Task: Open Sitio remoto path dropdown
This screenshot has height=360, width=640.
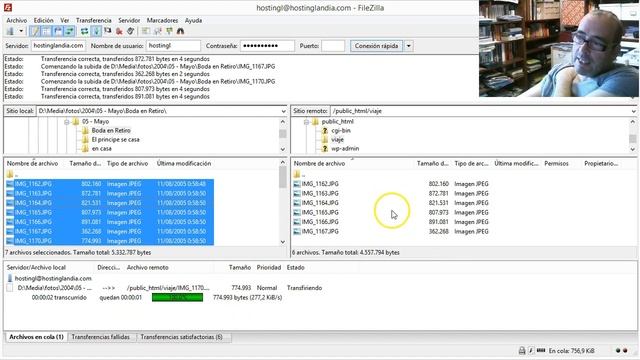Action: point(633,111)
